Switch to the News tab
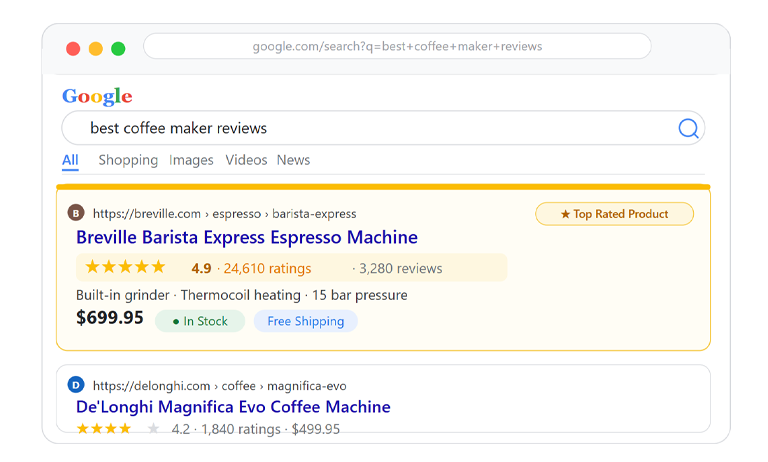The image size is (768, 462). 293,160
